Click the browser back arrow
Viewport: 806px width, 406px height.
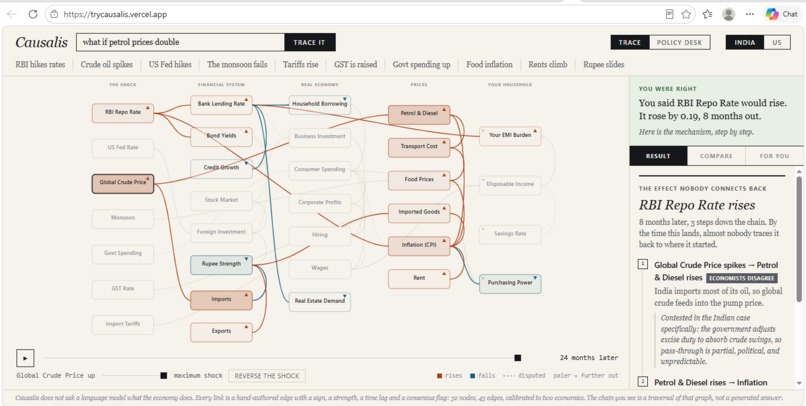(11, 14)
